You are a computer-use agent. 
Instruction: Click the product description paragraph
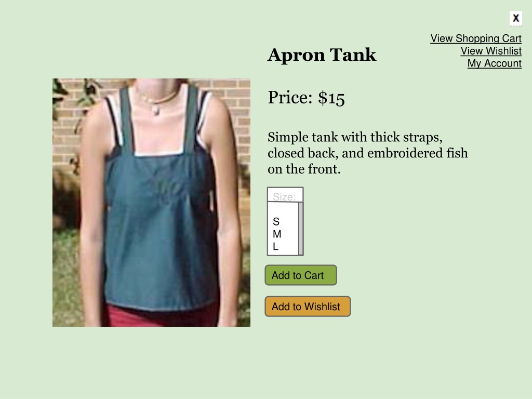367,153
